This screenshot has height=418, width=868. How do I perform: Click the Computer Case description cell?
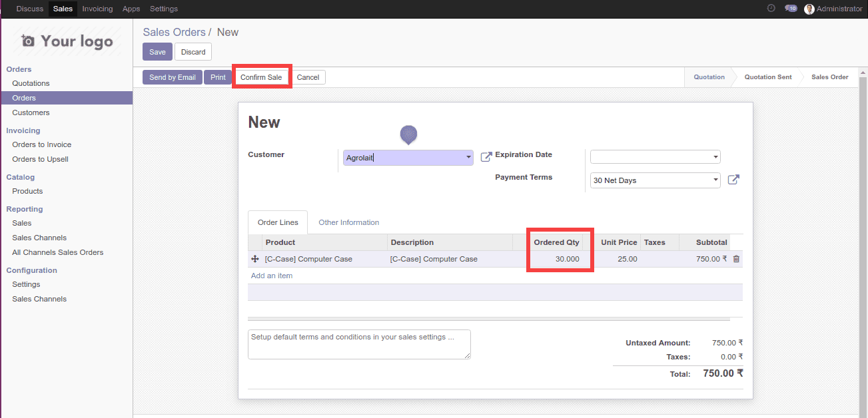[x=450, y=259]
